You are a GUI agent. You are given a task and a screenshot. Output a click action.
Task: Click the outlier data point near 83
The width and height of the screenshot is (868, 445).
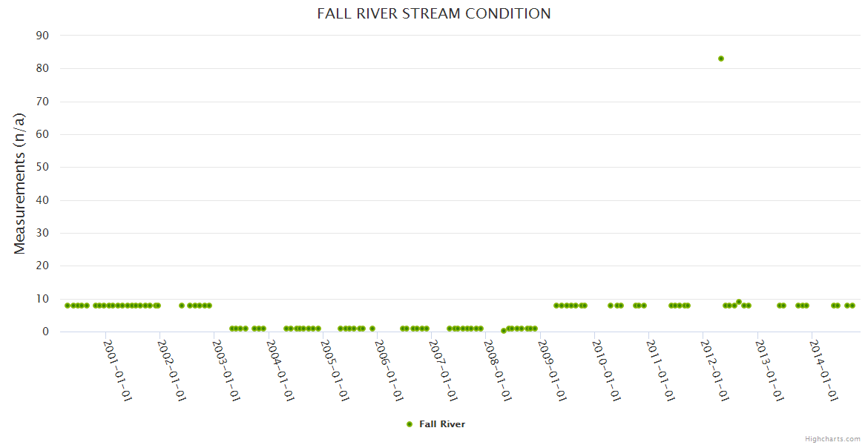pos(720,59)
